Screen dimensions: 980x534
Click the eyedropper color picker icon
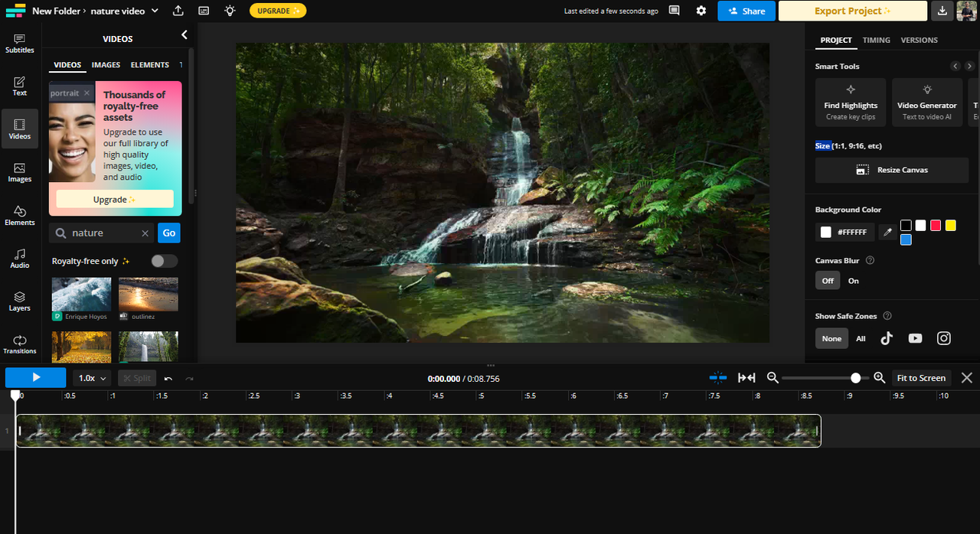(x=888, y=232)
